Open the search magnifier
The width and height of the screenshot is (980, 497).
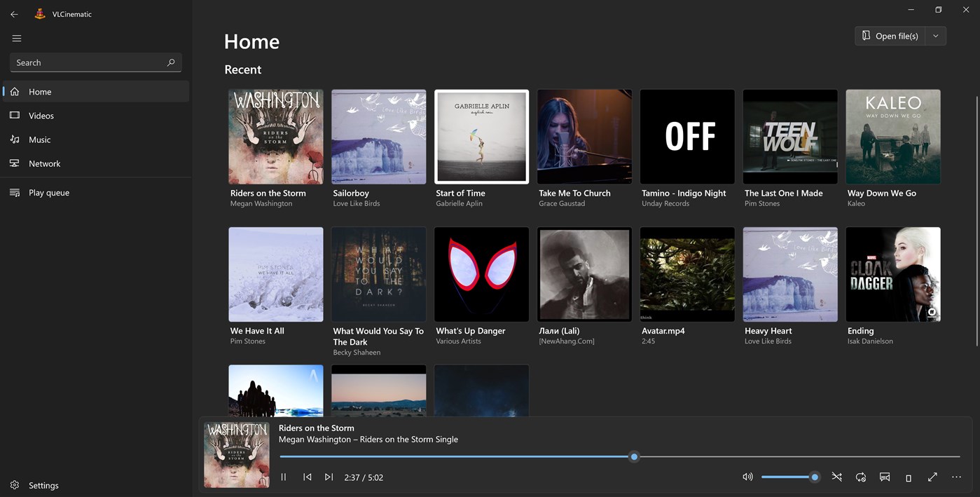coord(170,62)
